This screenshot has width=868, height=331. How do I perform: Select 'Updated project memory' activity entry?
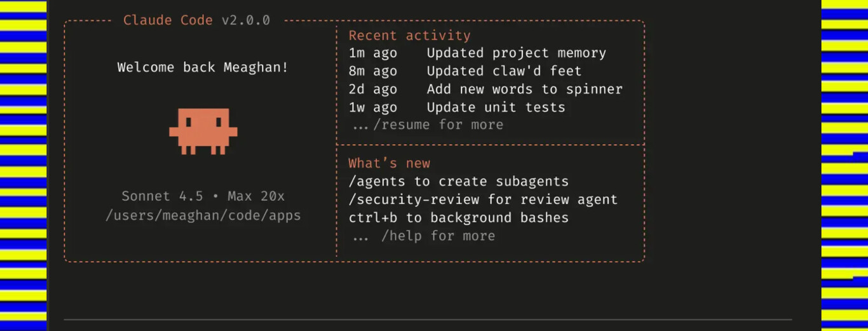(517, 53)
